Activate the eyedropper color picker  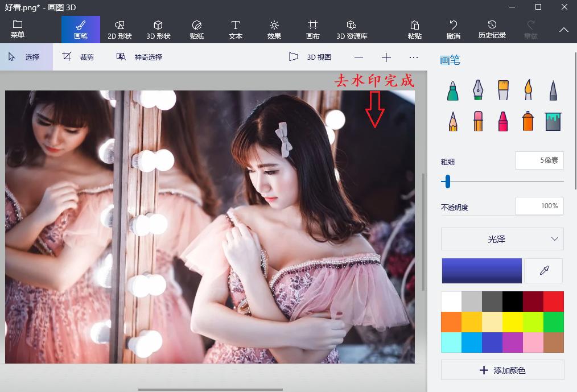[543, 270]
